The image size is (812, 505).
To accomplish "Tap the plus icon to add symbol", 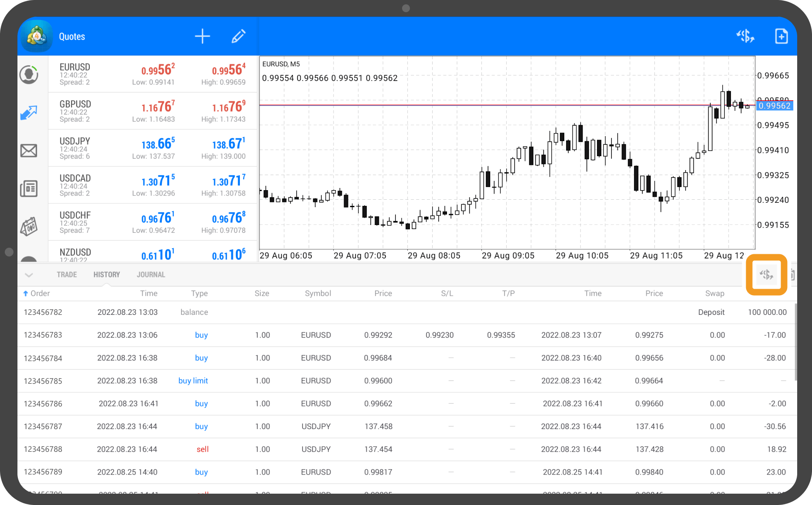I will click(202, 37).
